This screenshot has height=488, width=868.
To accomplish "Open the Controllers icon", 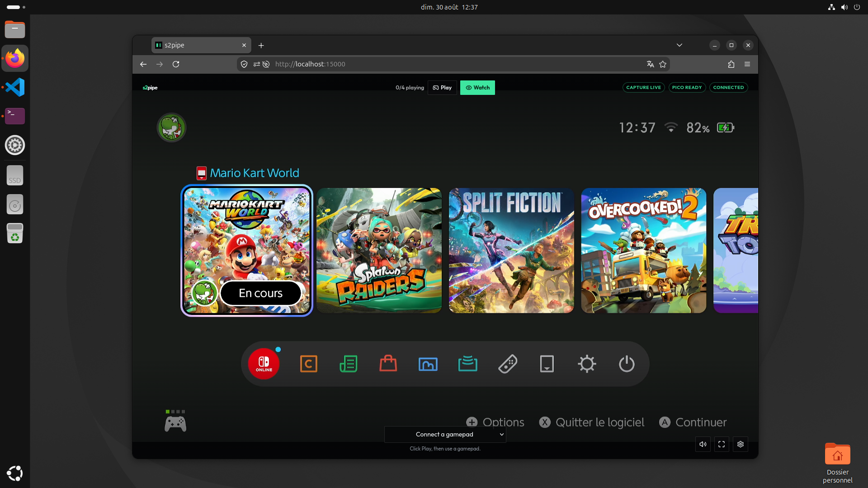I will coord(508,364).
